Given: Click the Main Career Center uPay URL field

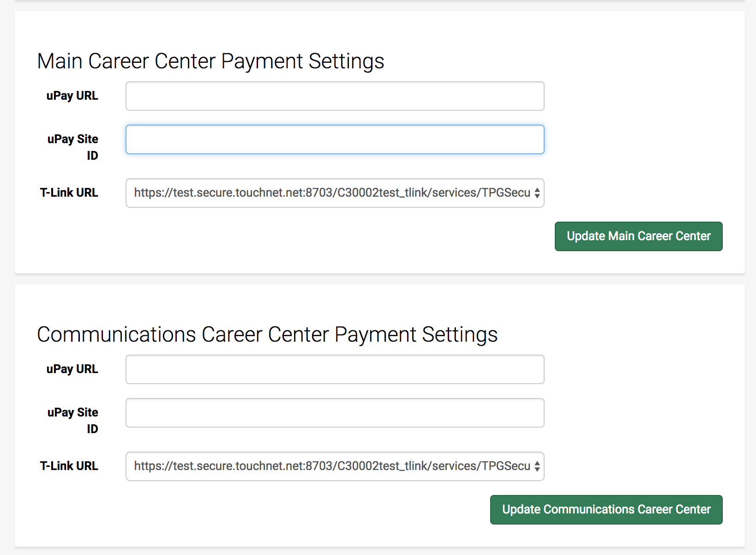Looking at the screenshot, I should [335, 96].
